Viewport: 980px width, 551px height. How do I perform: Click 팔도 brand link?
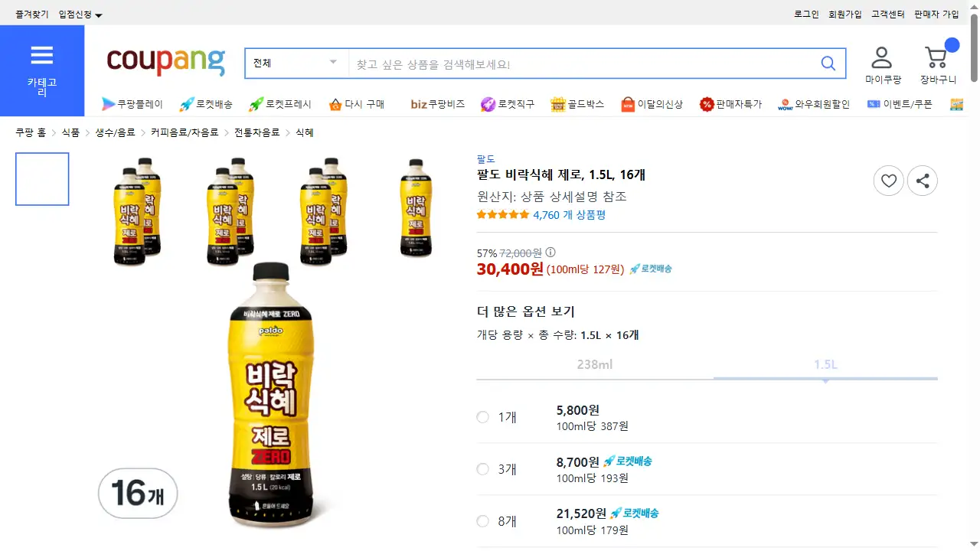tap(485, 159)
